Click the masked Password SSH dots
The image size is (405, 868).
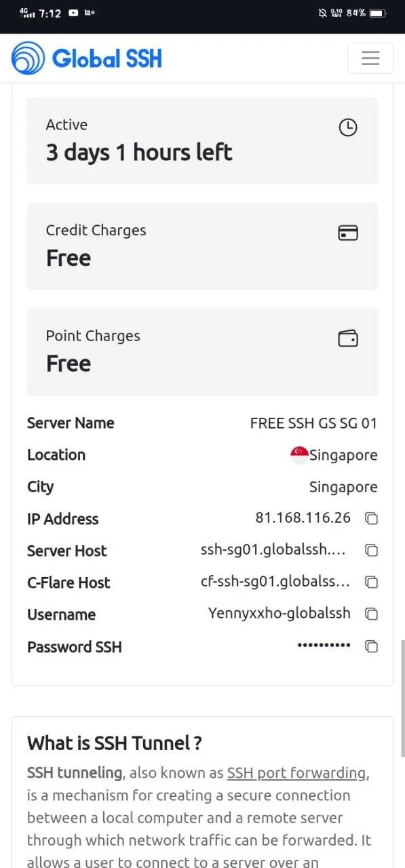pos(324,646)
